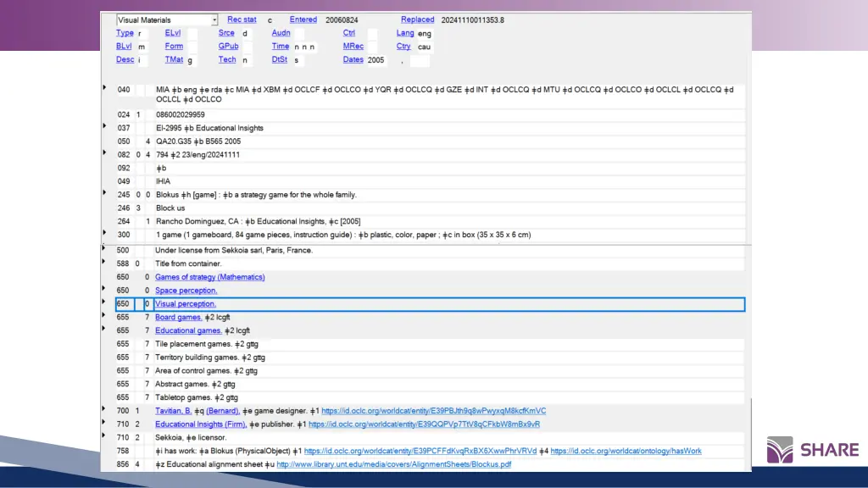Click the arrow marker beside the 700 Tavitian row
The image size is (868, 488).
(x=103, y=408)
